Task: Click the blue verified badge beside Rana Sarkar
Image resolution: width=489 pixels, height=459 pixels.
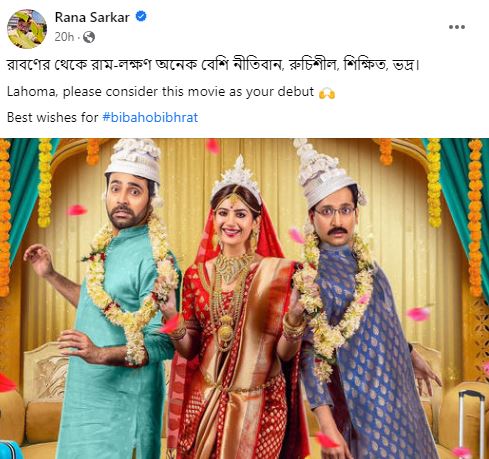Action: point(141,16)
